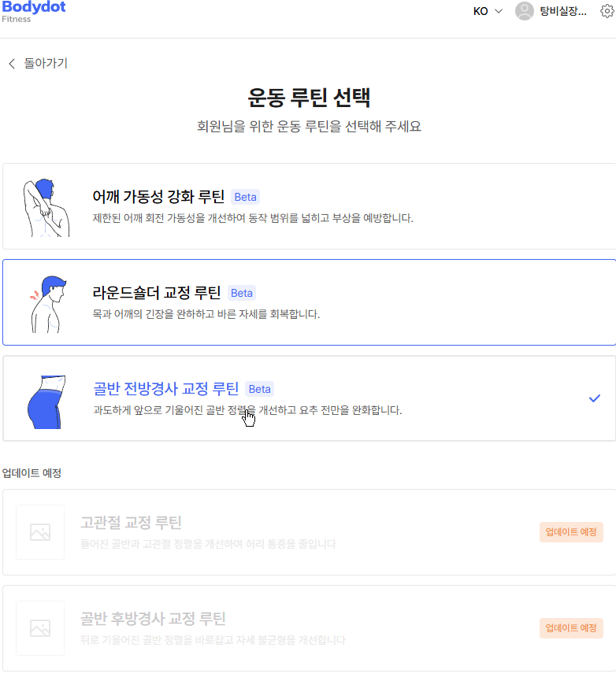Click the 업데이트 예정 badge for 고관절 교정 루틴
Screen dimensions: 616x692
[x=571, y=532]
